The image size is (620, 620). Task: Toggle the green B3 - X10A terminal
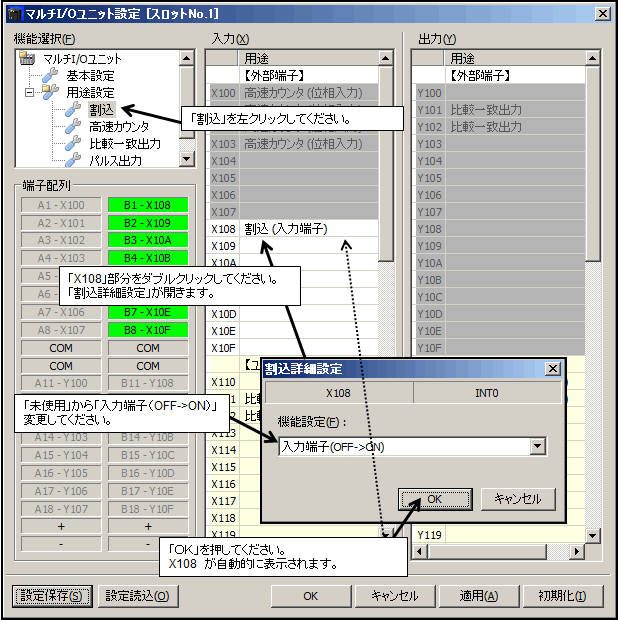(147, 241)
